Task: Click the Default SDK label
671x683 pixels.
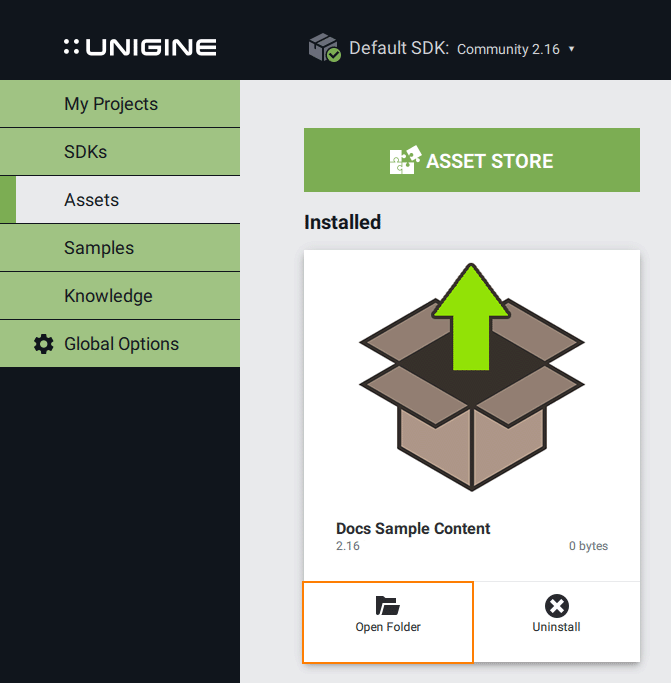Action: [x=399, y=48]
